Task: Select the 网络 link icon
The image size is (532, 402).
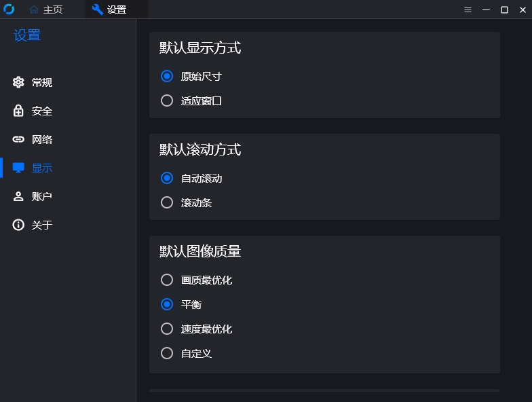Action: pyautogui.click(x=18, y=139)
